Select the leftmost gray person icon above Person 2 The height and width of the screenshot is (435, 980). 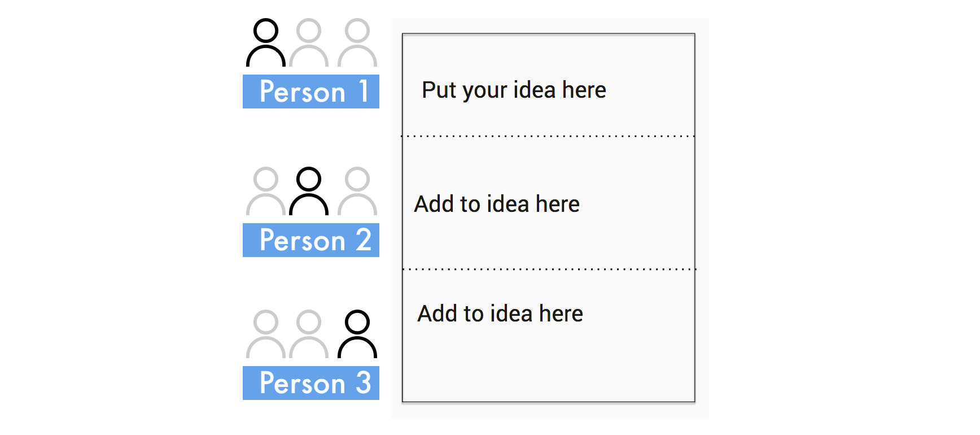tap(266, 192)
